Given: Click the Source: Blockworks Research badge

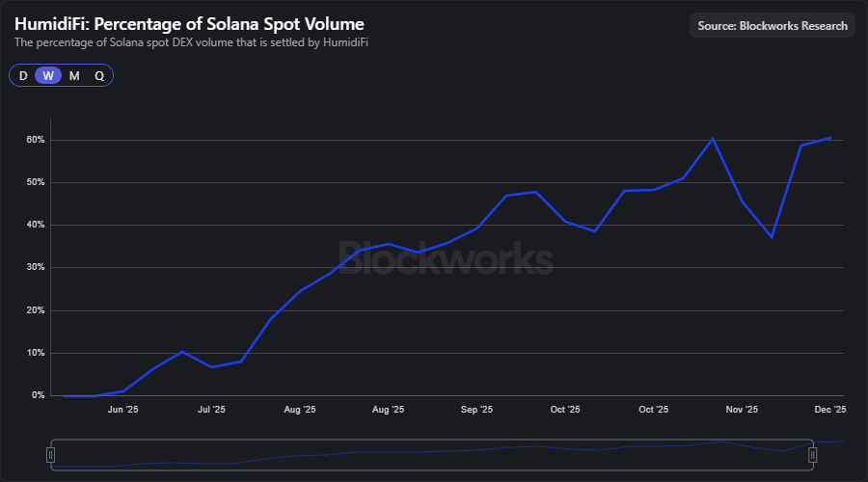Looking at the screenshot, I should 773,25.
